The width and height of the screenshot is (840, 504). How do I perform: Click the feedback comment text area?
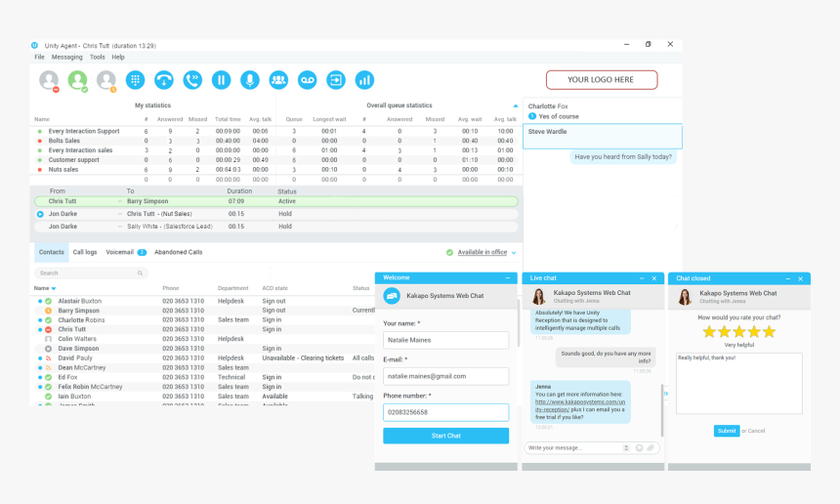(739, 384)
